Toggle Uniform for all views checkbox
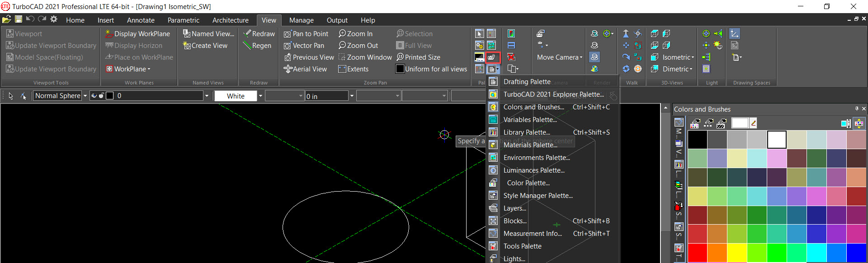The height and width of the screenshot is (263, 868). 400,69
